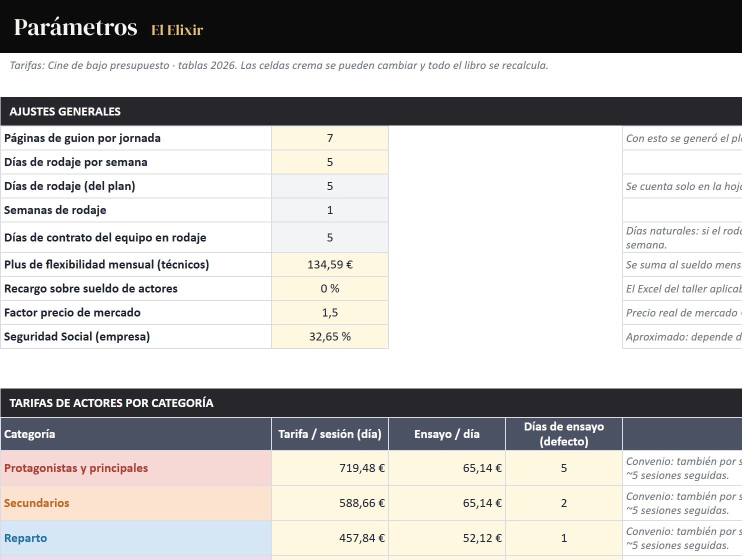Edit the 134,59 € flexibility plus cell

[x=330, y=264]
